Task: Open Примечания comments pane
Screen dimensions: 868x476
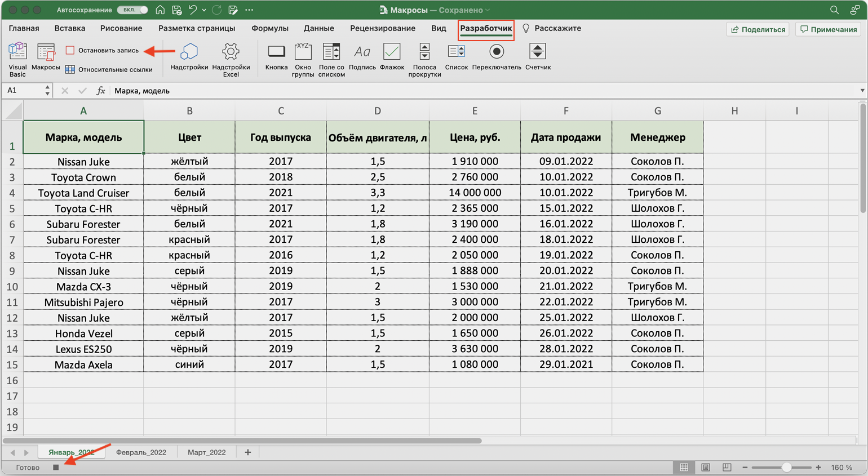Action: click(x=828, y=29)
